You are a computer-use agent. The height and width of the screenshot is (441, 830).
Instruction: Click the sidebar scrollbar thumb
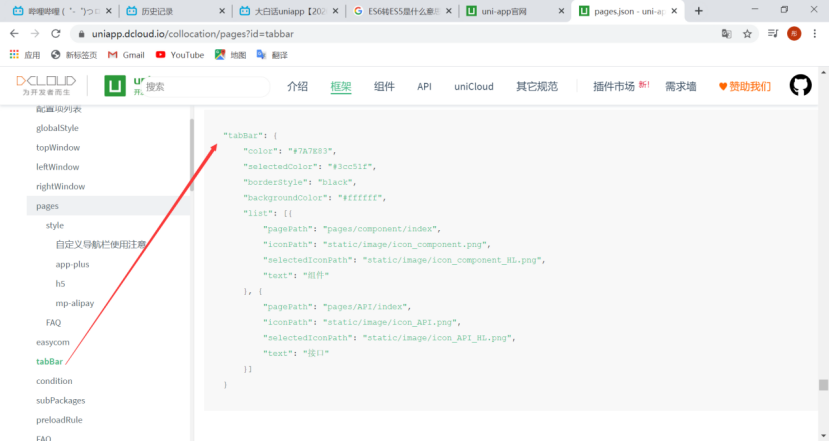[x=192, y=155]
